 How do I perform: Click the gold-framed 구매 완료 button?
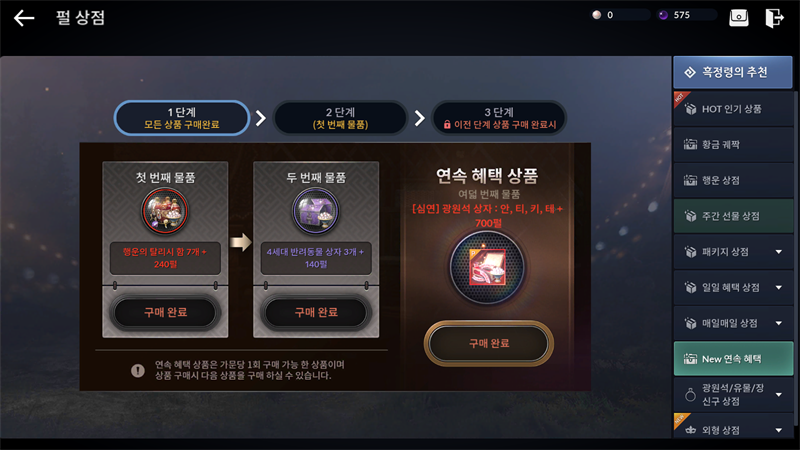(489, 343)
